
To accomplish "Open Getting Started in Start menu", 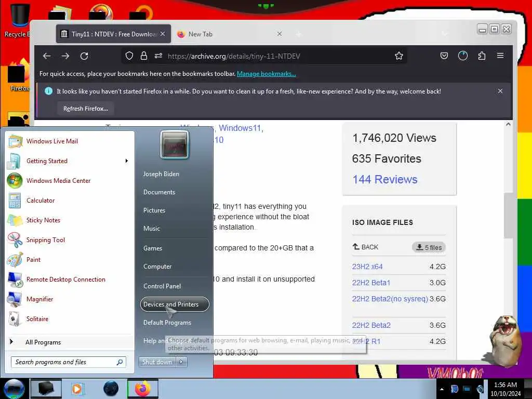I will pos(70,161).
